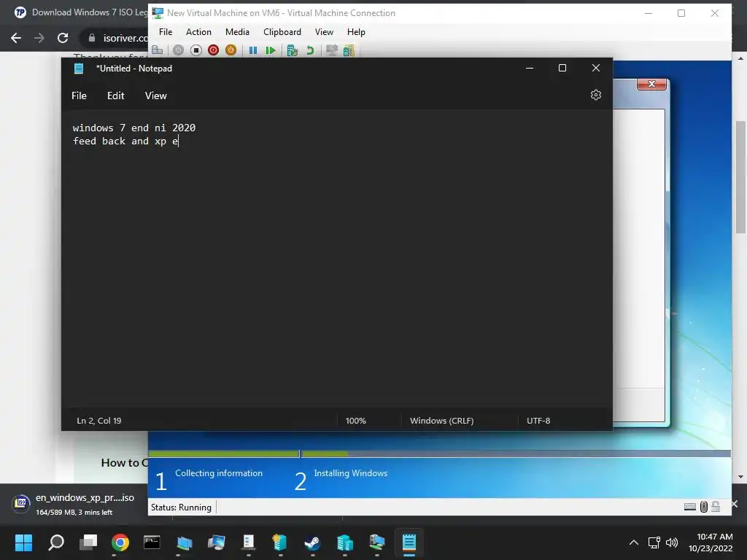Open the View menu in Notepad
Viewport: 747px width, 560px height.
pyautogui.click(x=156, y=96)
